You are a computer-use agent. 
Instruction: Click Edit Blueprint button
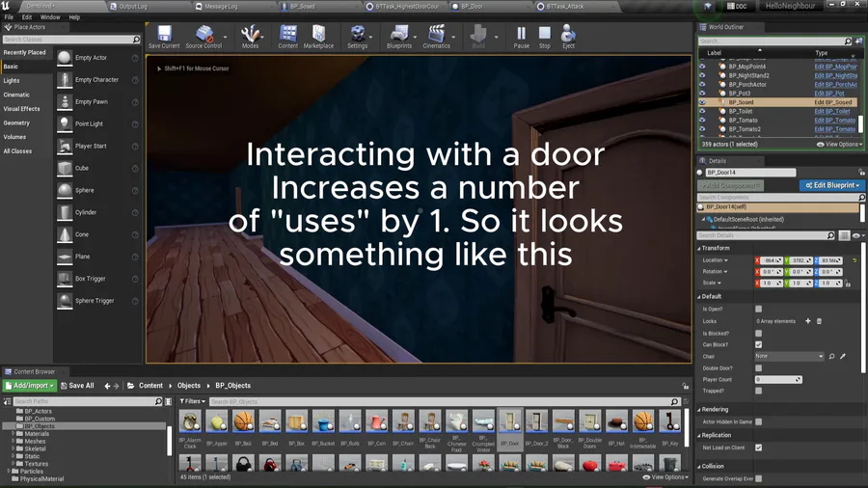click(832, 185)
